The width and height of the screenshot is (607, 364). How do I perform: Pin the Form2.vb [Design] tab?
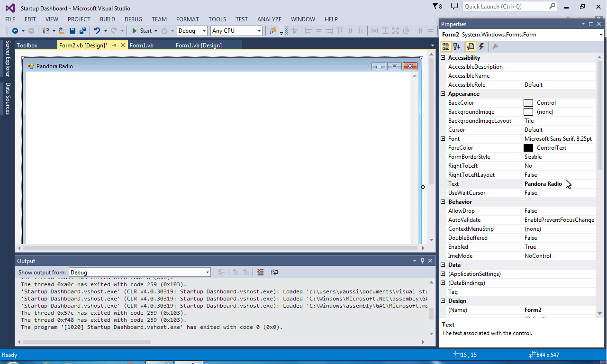pyautogui.click(x=115, y=45)
